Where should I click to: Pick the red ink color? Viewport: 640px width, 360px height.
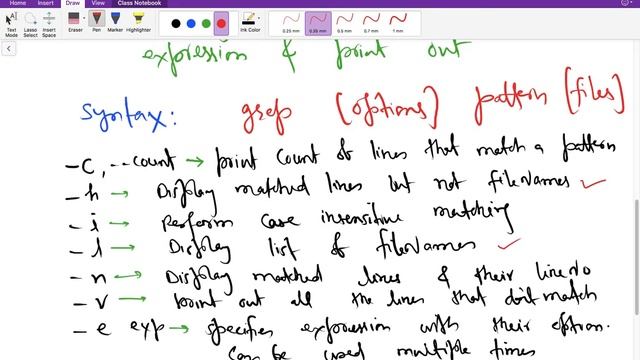point(221,24)
